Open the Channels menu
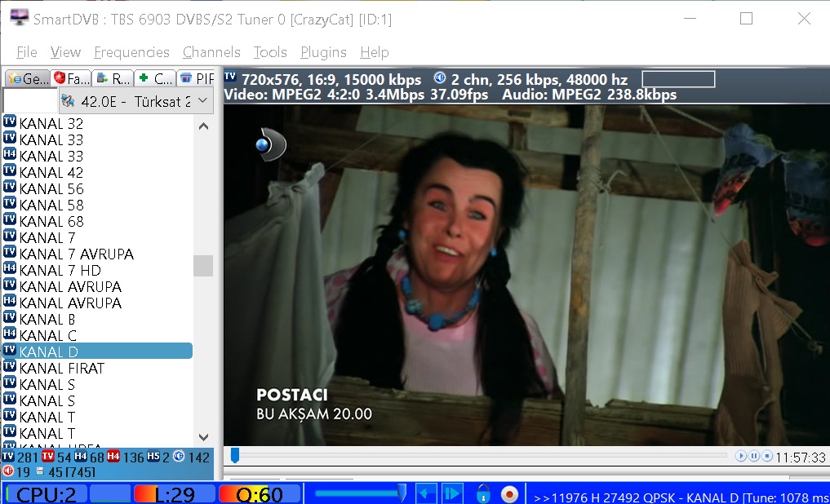The height and width of the screenshot is (504, 830). pos(211,52)
